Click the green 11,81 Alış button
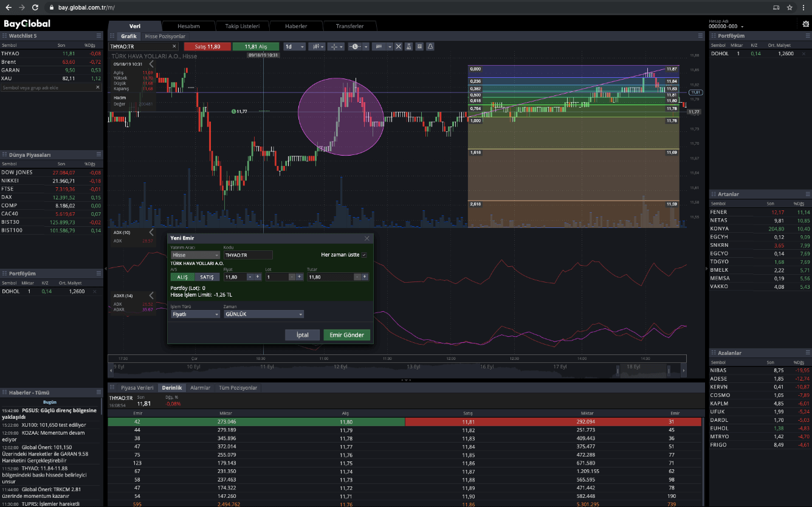 256,46
